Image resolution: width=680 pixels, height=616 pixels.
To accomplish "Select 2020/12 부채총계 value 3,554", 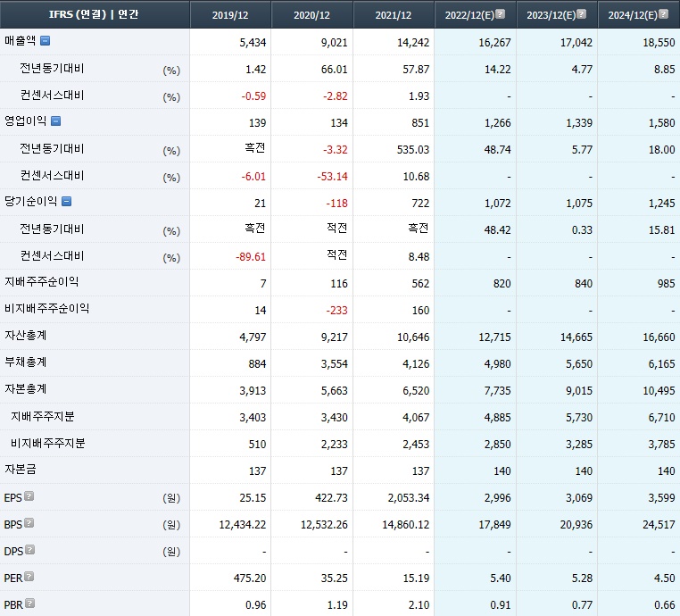I will coord(335,364).
